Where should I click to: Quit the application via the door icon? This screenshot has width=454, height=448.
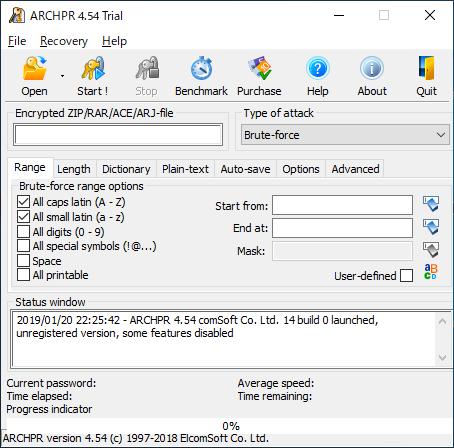(x=427, y=68)
